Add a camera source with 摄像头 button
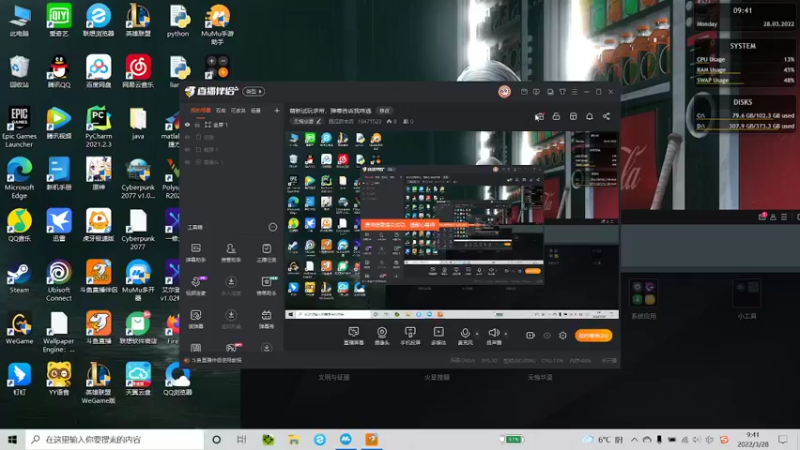 coord(382,336)
